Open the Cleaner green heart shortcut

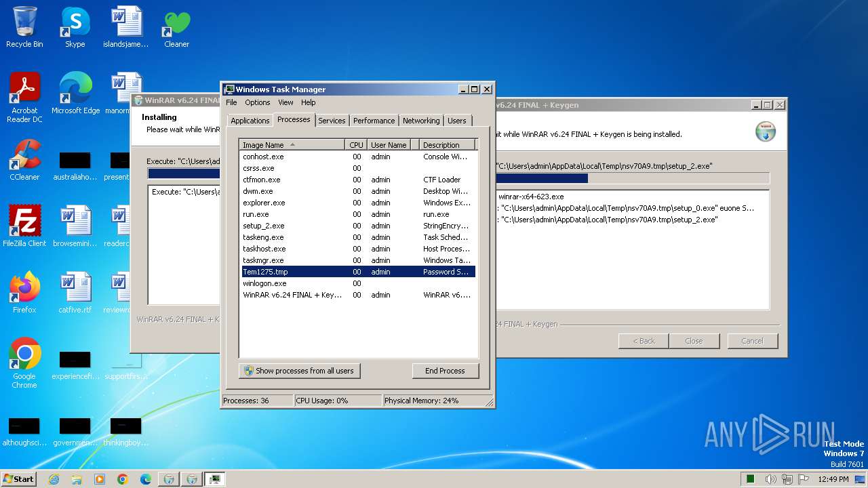[x=176, y=27]
